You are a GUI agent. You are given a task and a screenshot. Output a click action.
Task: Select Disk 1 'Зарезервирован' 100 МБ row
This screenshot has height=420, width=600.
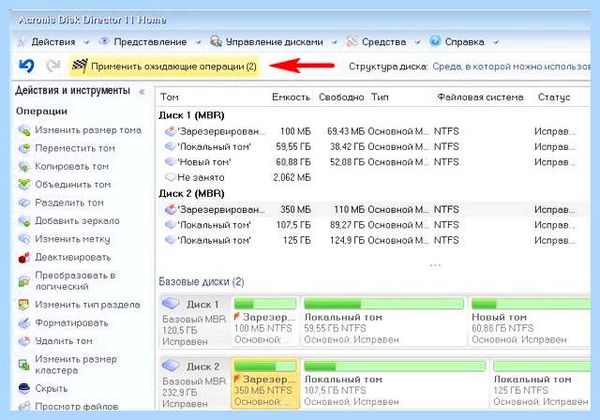[x=373, y=132]
